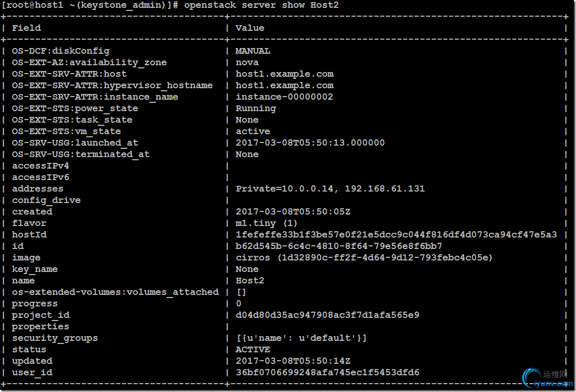
Task: Click the security_groups default value
Action: [301, 338]
